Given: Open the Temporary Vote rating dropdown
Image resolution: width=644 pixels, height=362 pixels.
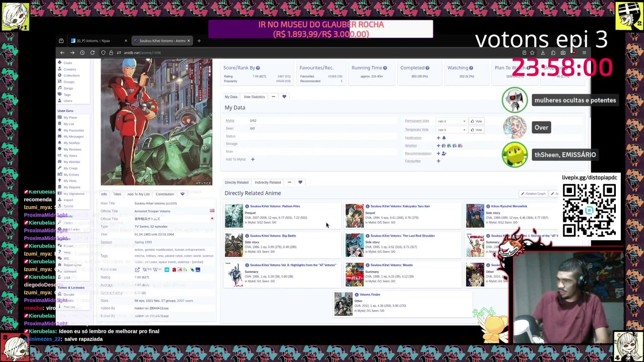Looking at the screenshot, I should (x=451, y=130).
